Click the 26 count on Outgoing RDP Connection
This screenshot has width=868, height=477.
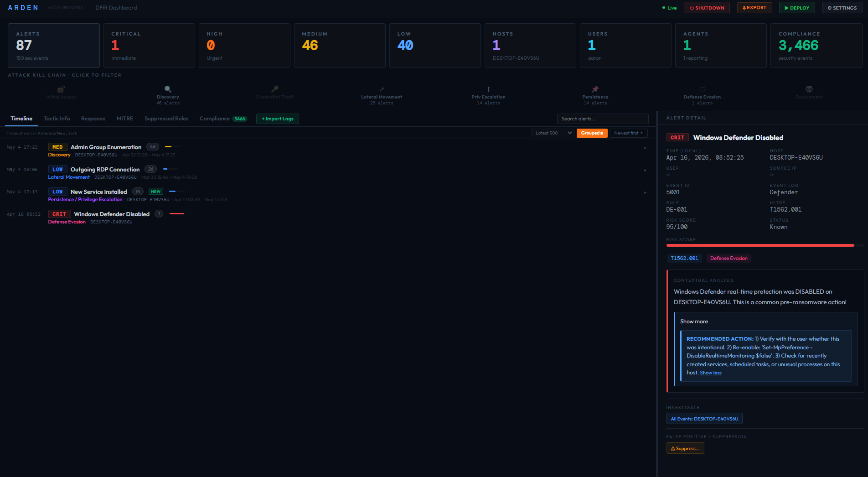coord(151,169)
